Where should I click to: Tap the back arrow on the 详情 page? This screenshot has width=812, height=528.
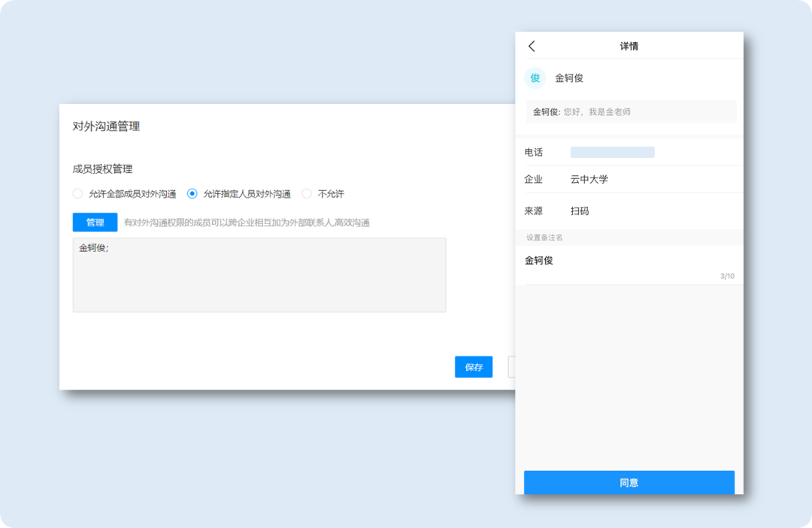click(532, 45)
